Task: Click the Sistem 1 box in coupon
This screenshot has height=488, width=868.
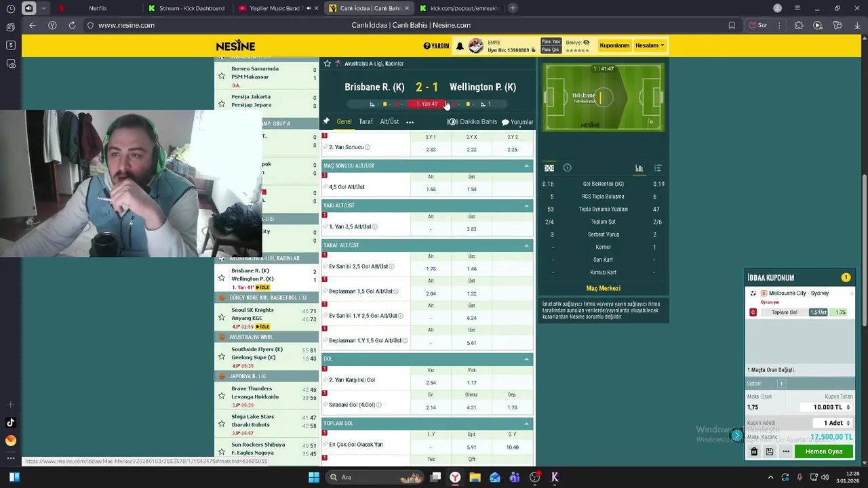Action: coord(781,384)
